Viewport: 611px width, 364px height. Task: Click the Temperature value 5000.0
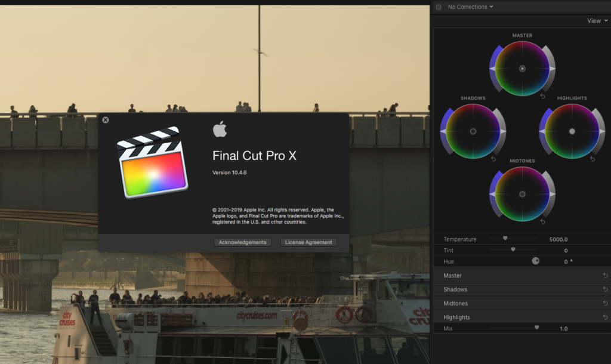tap(558, 239)
